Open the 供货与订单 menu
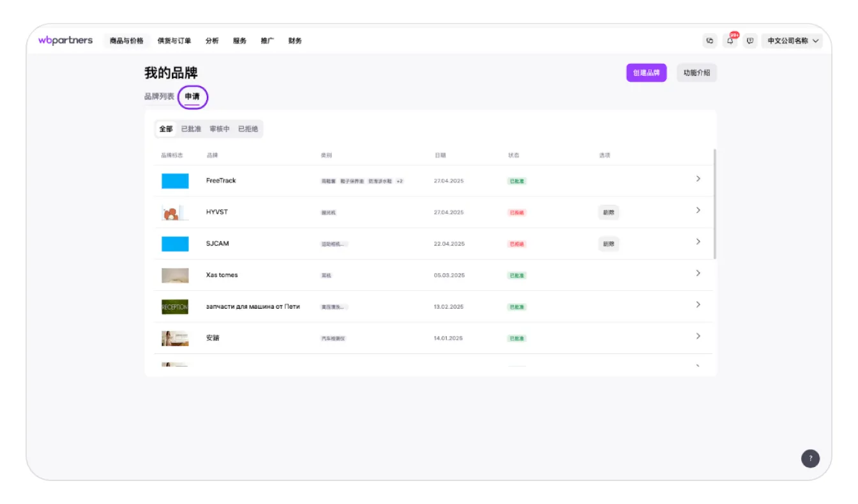The height and width of the screenshot is (504, 858). tap(174, 41)
